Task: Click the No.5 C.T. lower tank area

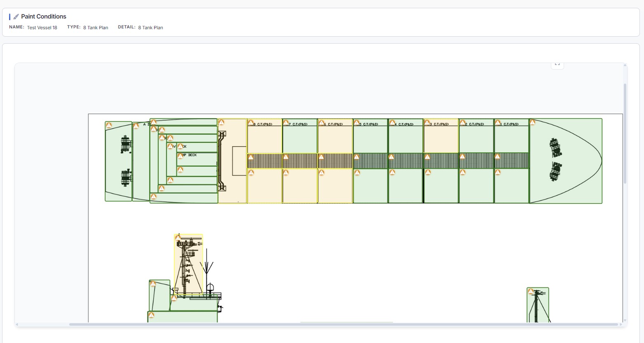Action: (x=370, y=187)
